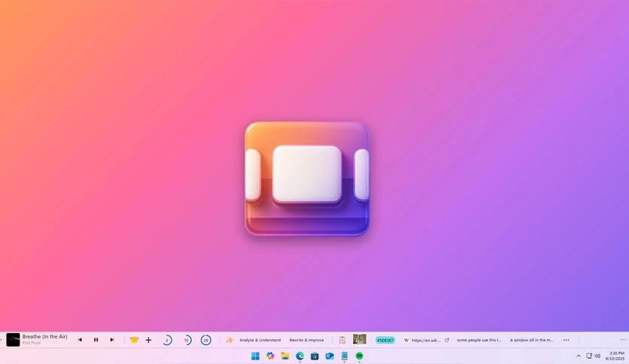
Task: Select the en.wikipedia URL clipboard entry
Action: [x=426, y=340]
